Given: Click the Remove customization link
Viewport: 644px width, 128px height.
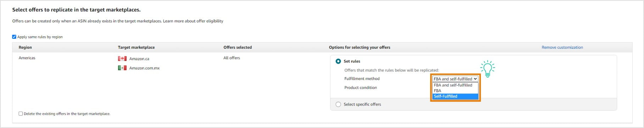Looking at the screenshot, I should click(562, 47).
